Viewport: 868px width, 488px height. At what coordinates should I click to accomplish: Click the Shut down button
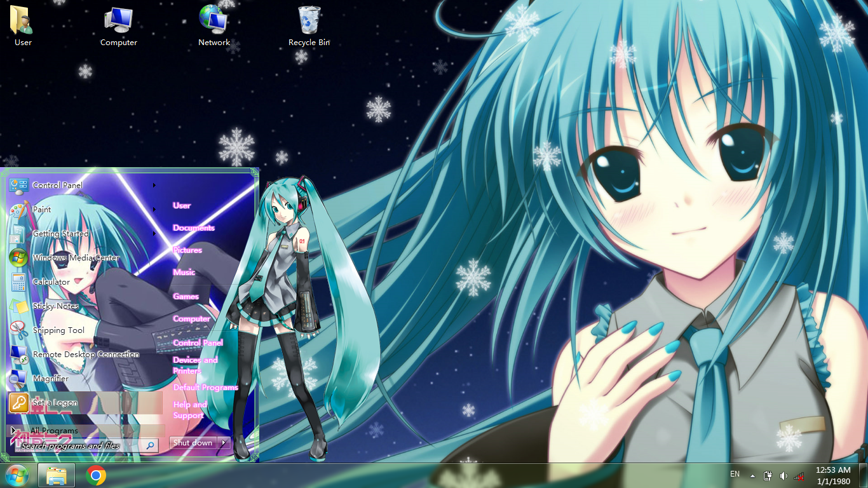coord(193,443)
